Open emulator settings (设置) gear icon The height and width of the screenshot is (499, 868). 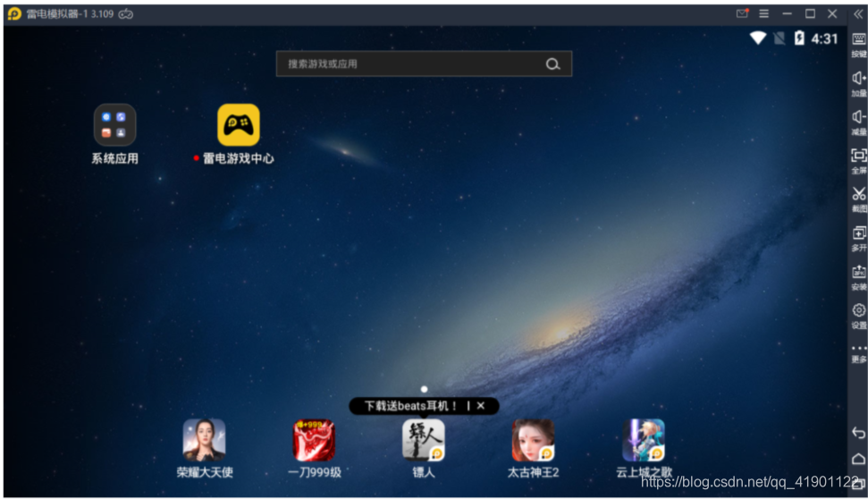pyautogui.click(x=858, y=317)
